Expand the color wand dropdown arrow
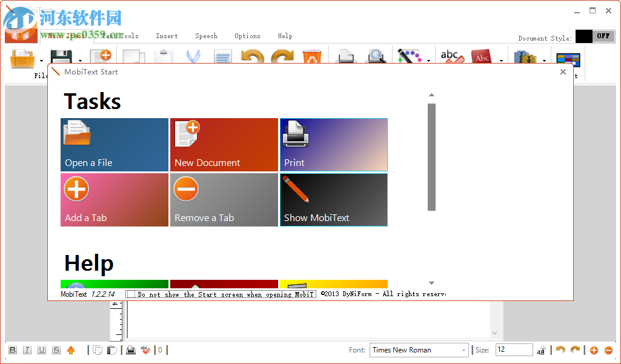This screenshot has height=364, width=621. (428, 61)
